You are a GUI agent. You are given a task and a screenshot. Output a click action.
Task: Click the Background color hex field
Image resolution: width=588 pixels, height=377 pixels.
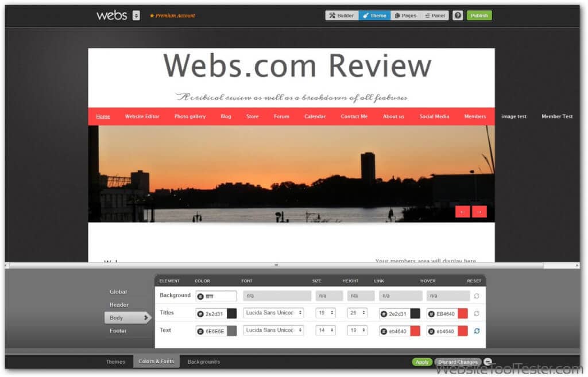tap(216, 296)
